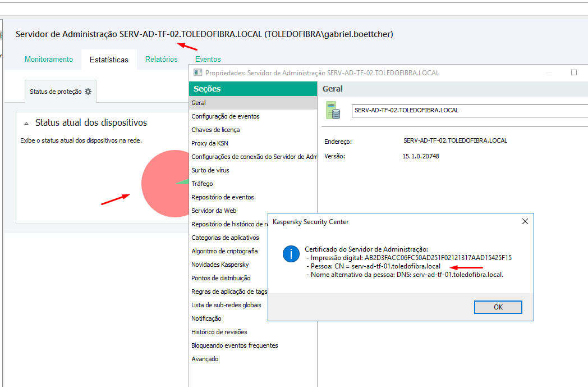588x387 pixels.
Task: Open the Monitoramento tab
Action: click(x=49, y=60)
